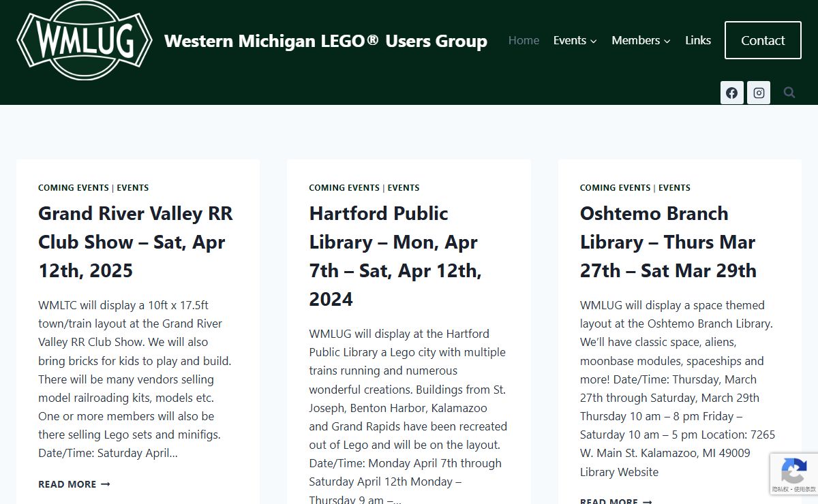The width and height of the screenshot is (818, 504).
Task: Click the reCAPTCHA badge icon
Action: (x=793, y=471)
